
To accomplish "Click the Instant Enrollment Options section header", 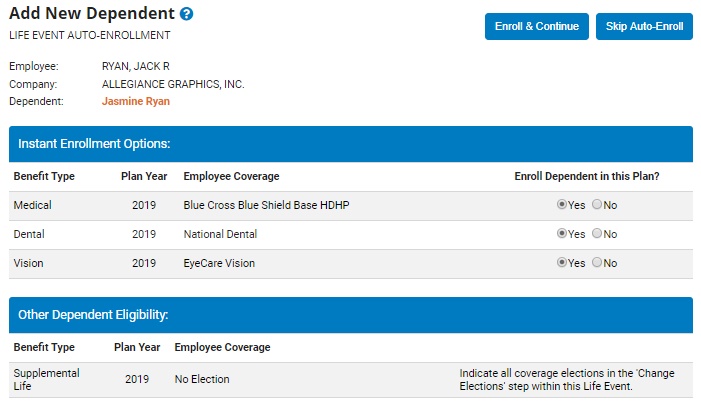I will (350, 144).
